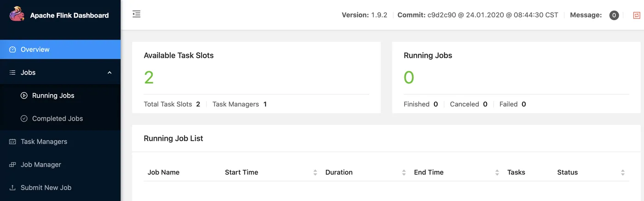Click the Job Manager build icon

pyautogui.click(x=12, y=164)
